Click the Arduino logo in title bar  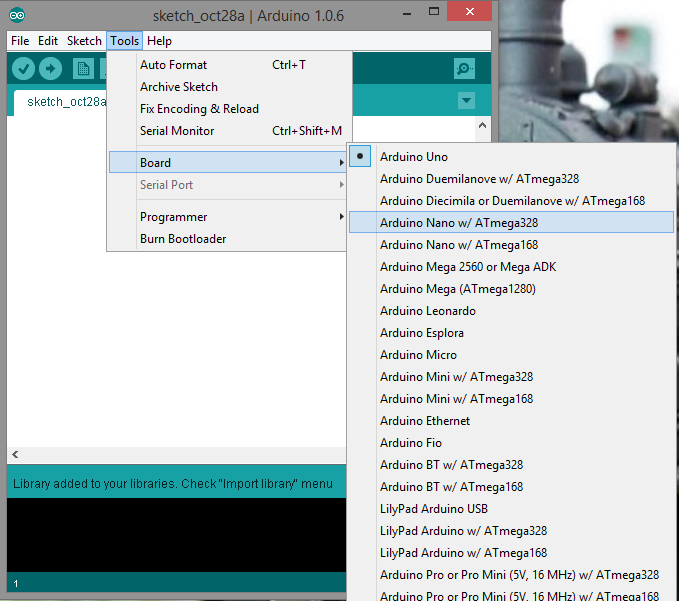17,16
